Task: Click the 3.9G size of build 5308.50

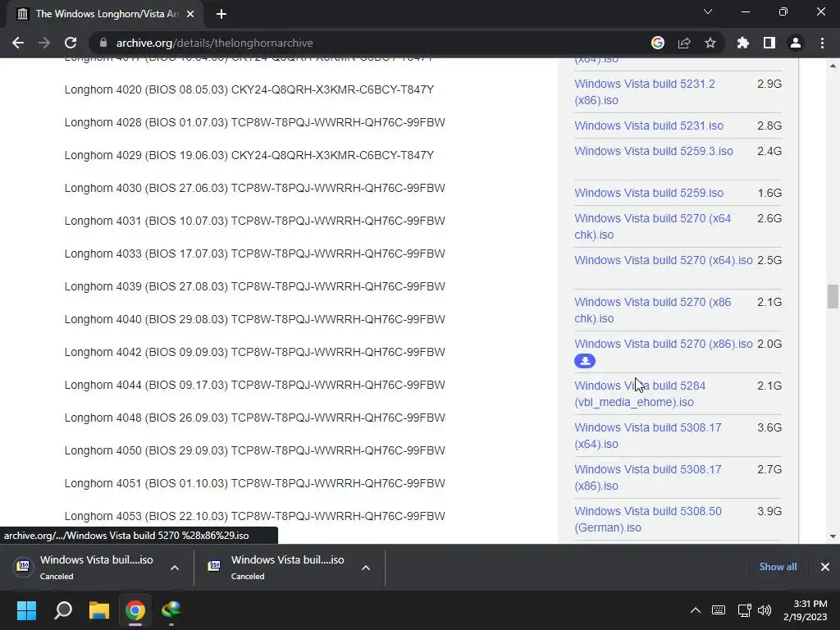Action: [x=769, y=511]
